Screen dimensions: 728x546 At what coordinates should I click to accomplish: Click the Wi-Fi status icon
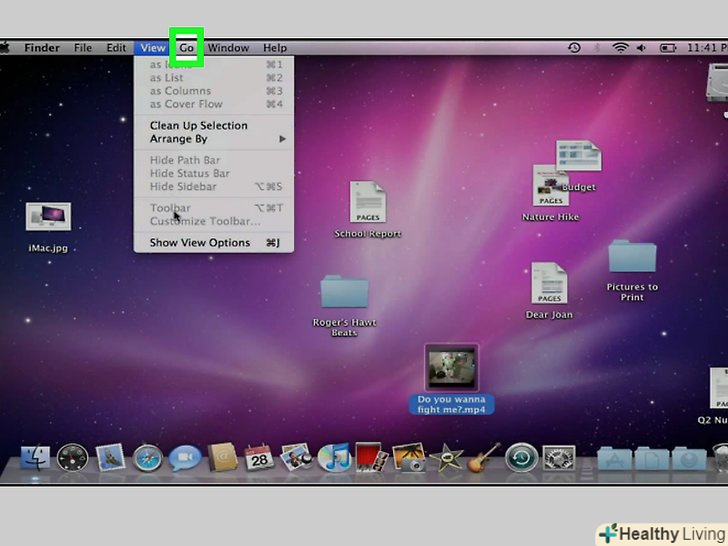[x=620, y=48]
